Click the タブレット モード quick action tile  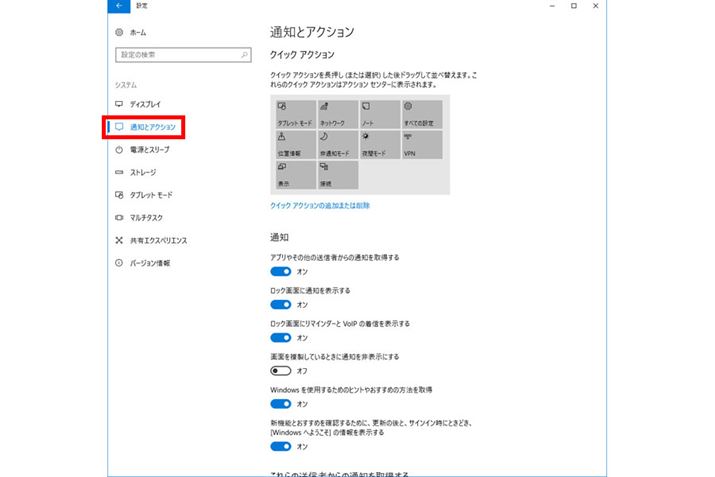[295, 113]
